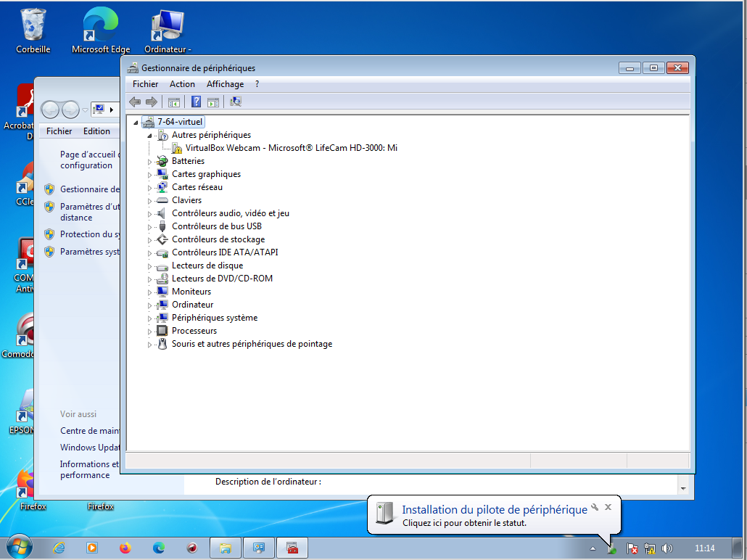
Task: Expand the Cartes graphiques category
Action: pyautogui.click(x=150, y=175)
